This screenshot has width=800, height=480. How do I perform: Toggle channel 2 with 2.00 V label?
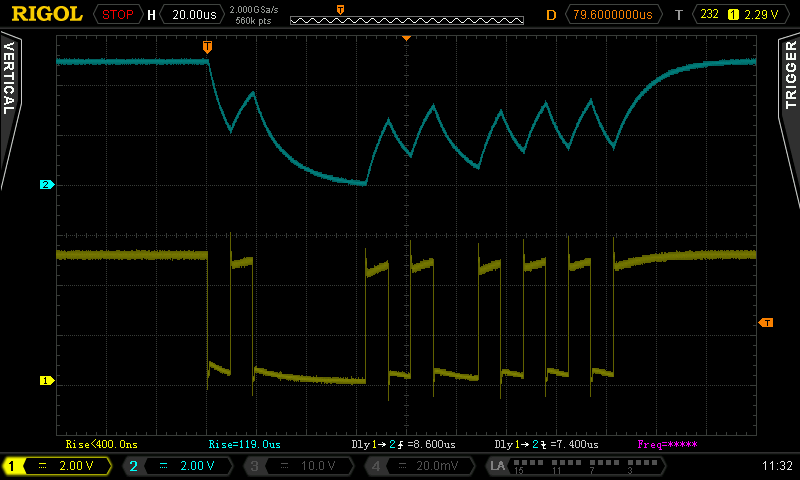click(178, 466)
